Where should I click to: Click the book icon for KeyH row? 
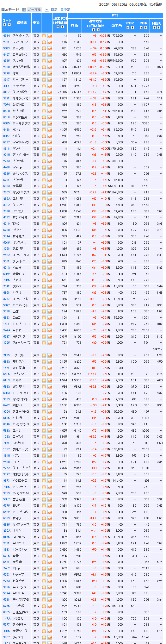point(44,268)
